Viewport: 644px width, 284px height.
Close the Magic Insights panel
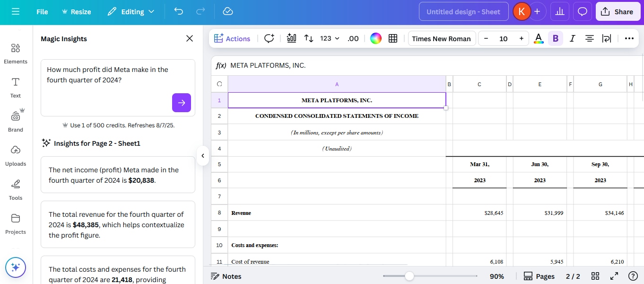tap(190, 39)
